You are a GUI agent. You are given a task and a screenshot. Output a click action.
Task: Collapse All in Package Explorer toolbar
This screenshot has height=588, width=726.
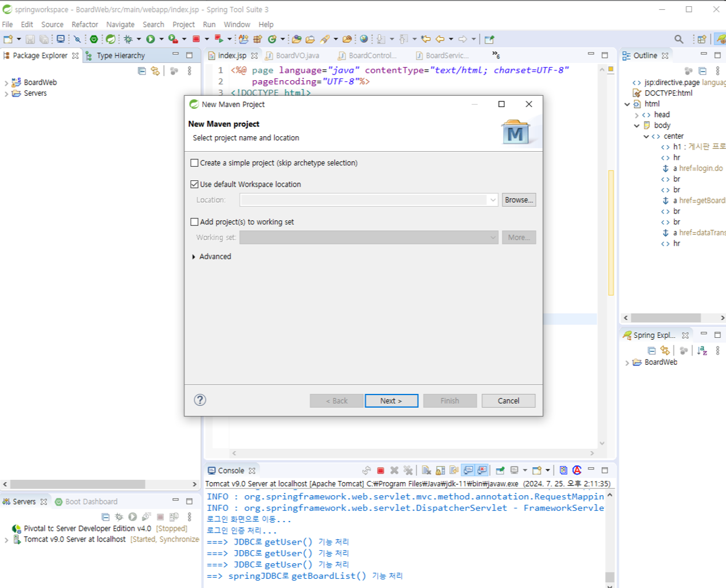[142, 71]
